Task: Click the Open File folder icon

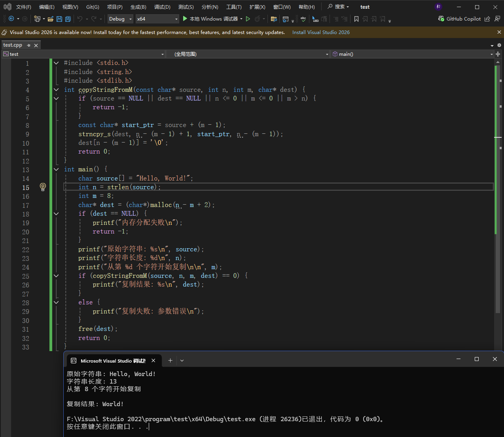Action: tap(50, 19)
